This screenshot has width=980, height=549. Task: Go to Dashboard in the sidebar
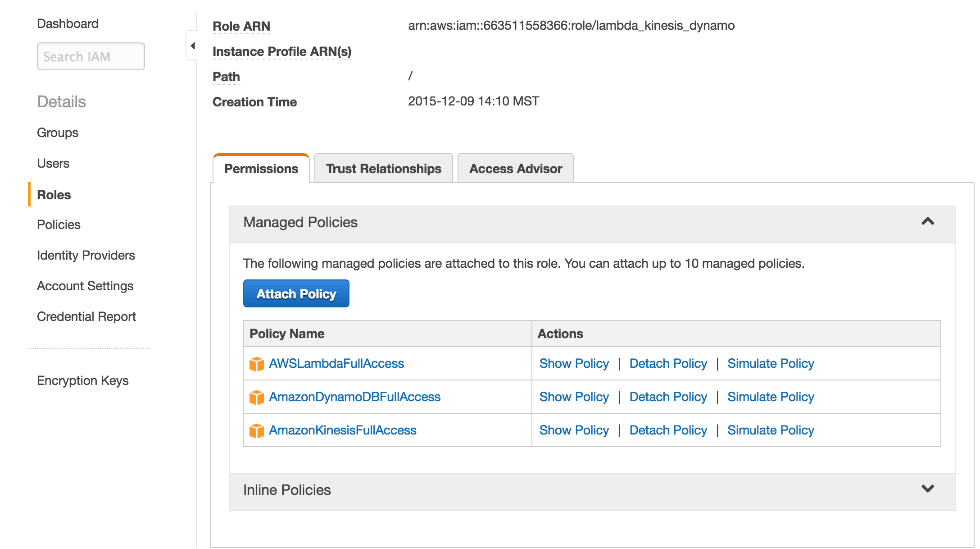tap(68, 23)
